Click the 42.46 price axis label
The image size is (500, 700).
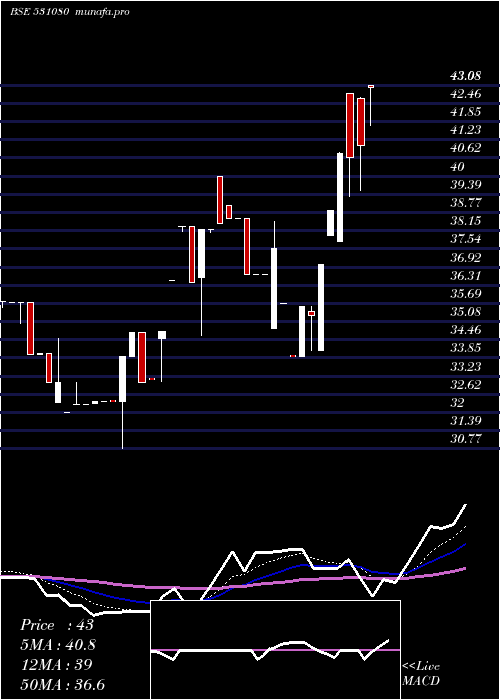(466, 94)
